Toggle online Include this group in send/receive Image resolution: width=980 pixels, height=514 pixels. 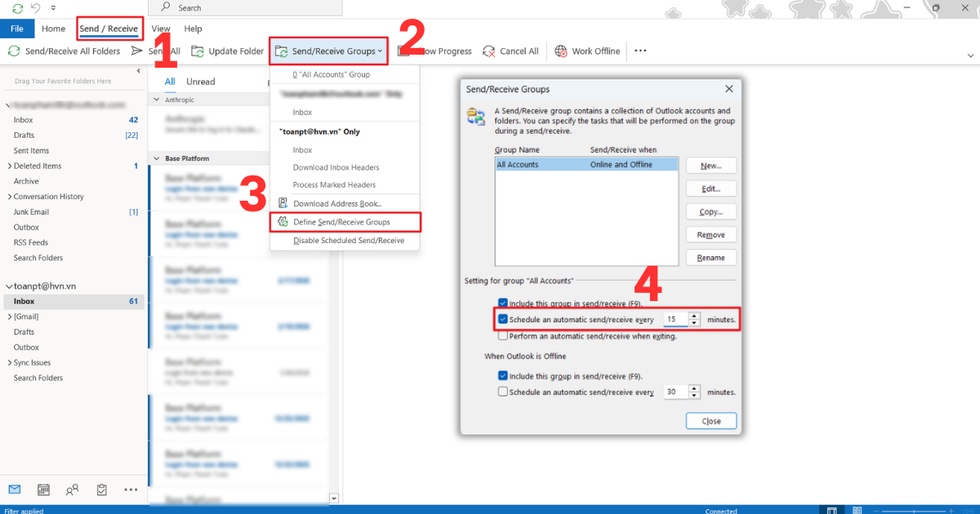click(x=503, y=304)
